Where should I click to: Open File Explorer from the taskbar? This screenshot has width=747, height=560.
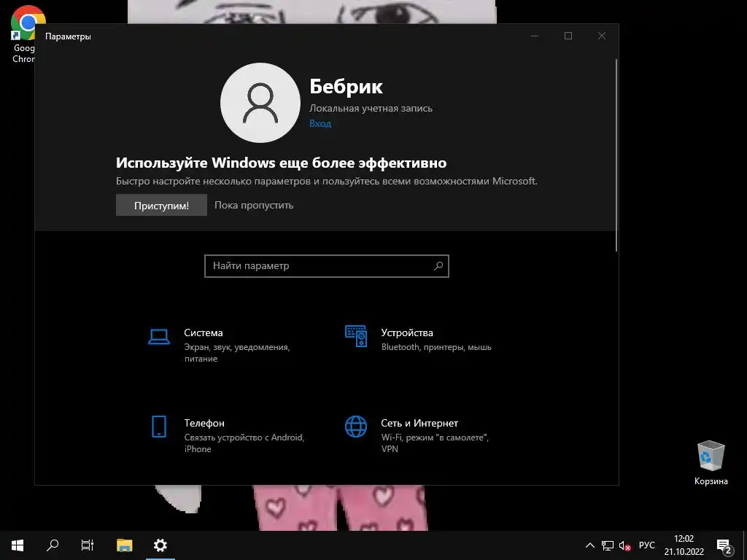point(124,545)
